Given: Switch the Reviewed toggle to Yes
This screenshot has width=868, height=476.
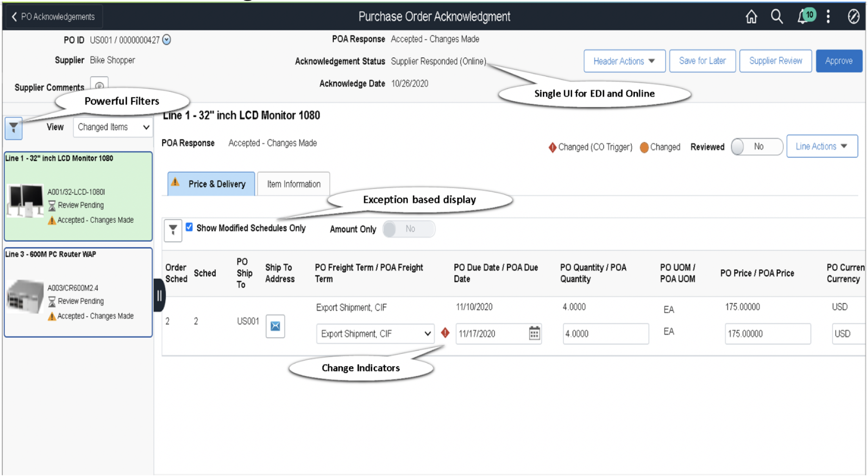Looking at the screenshot, I should 756,146.
